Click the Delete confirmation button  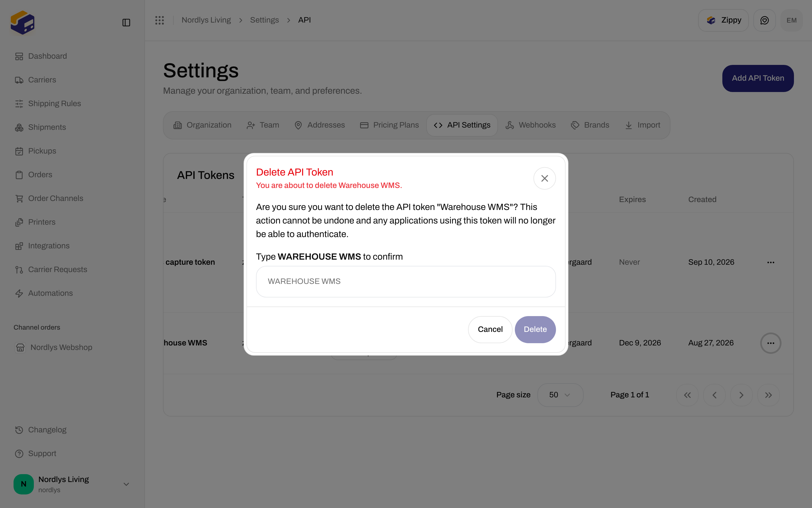535,329
